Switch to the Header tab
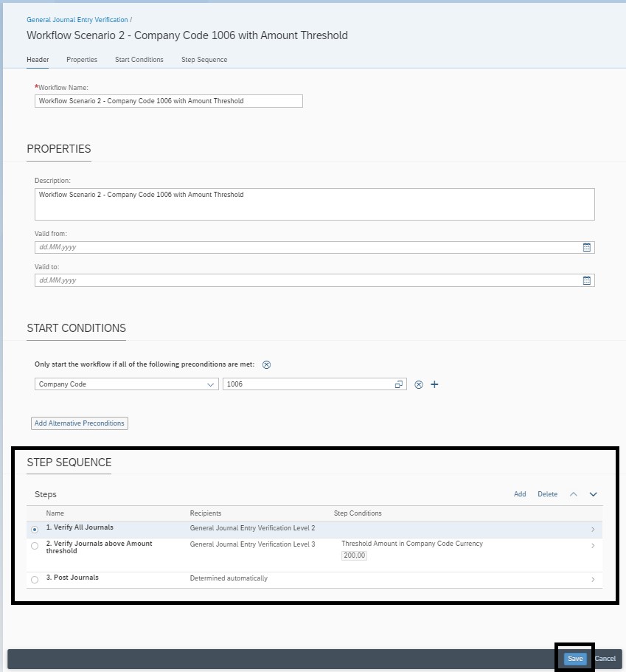The image size is (626, 672). coord(38,60)
